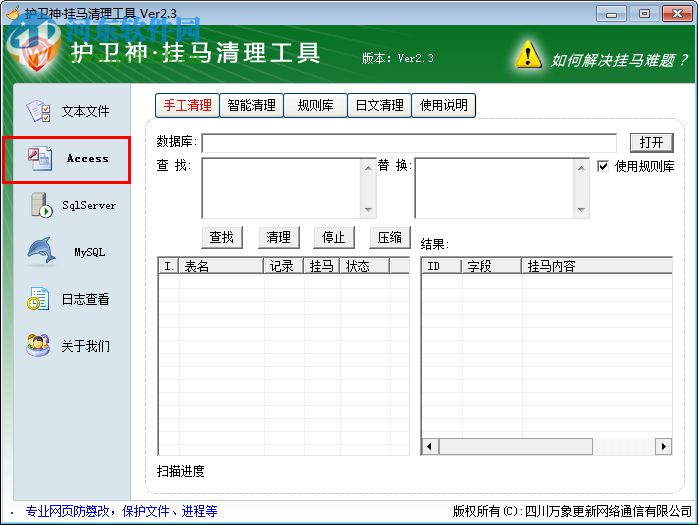Viewport: 698px width, 525px height.
Task: Click the 挂马 column header
Action: pyautogui.click(x=322, y=266)
